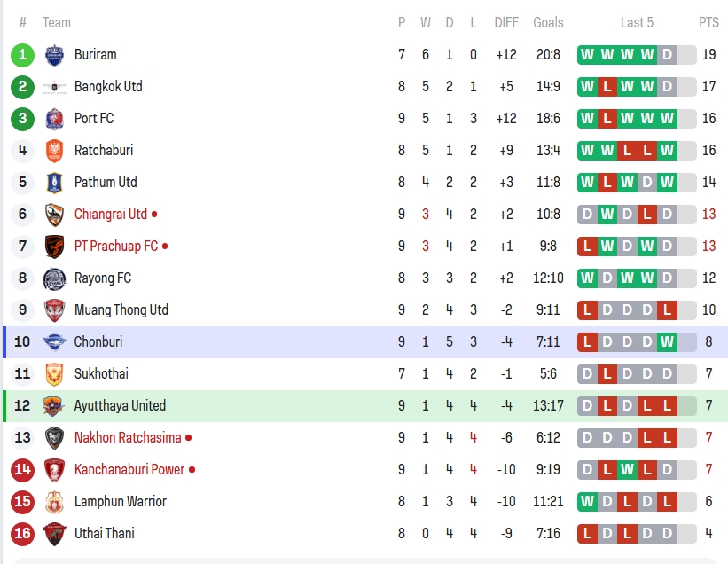Sort table by PTS column header
The image size is (728, 564).
pyautogui.click(x=708, y=23)
